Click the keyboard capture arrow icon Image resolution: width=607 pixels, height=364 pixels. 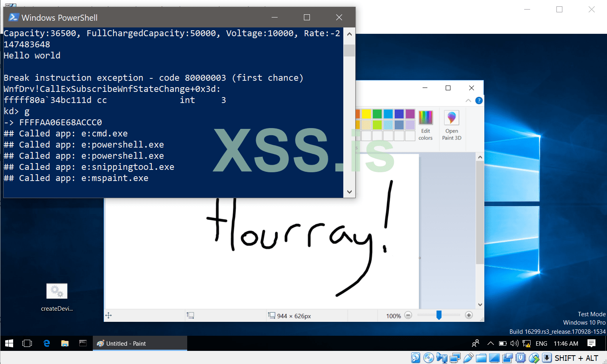click(x=547, y=358)
